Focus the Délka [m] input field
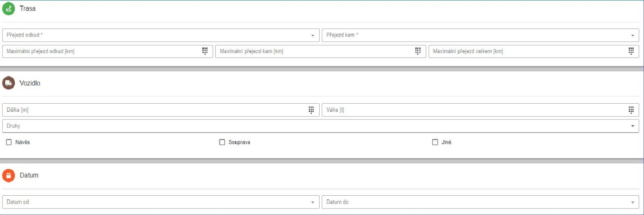The width and height of the screenshot is (644, 215). (161, 110)
